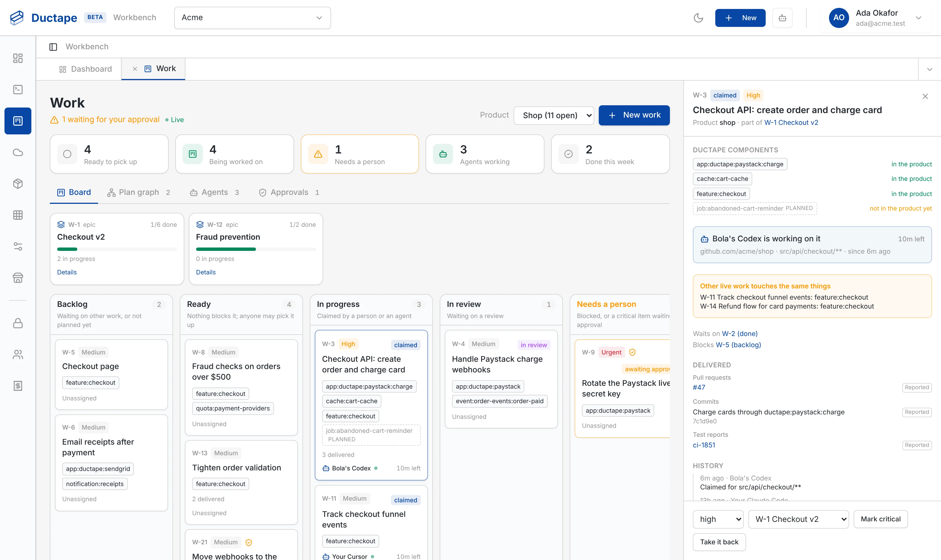
Task: Click the New button in header
Action: pyautogui.click(x=740, y=18)
